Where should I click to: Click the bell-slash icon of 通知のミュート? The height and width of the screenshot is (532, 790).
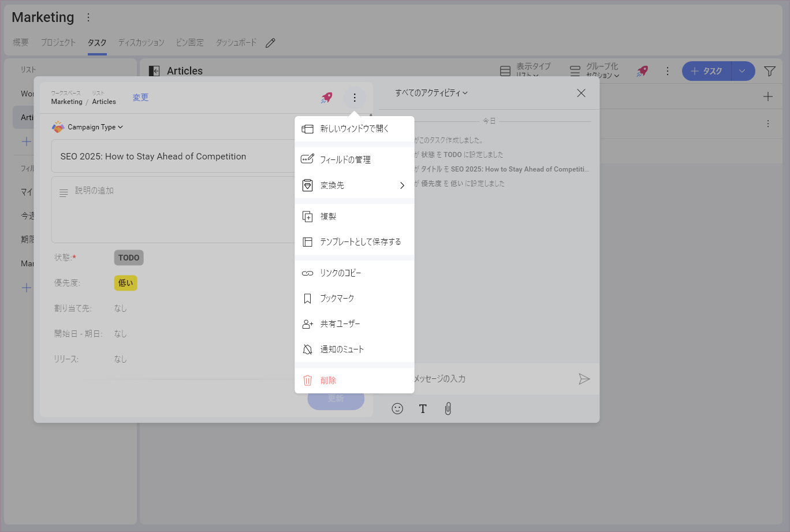pos(308,349)
